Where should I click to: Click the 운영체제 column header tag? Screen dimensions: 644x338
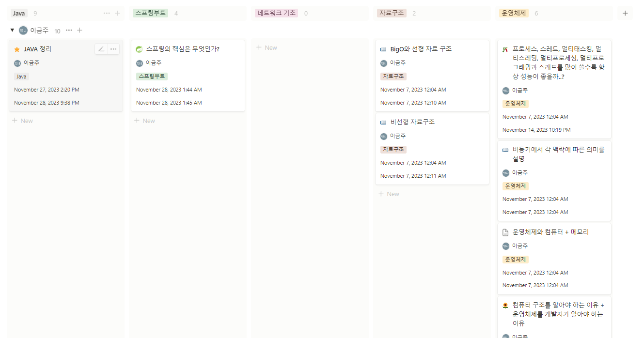click(514, 13)
